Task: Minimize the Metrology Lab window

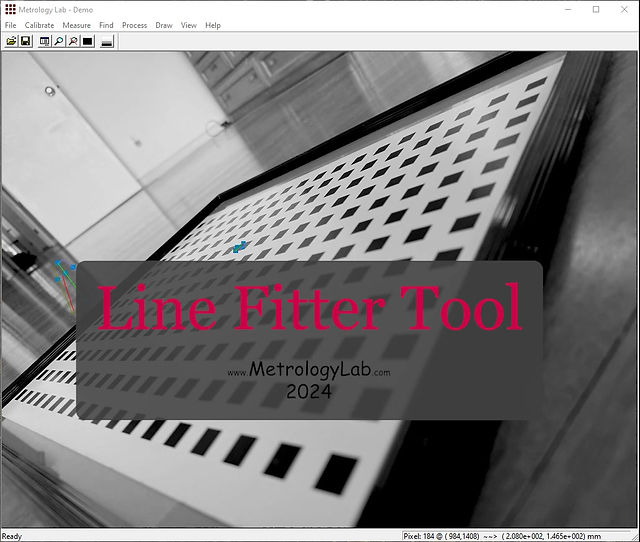Action: coord(568,9)
